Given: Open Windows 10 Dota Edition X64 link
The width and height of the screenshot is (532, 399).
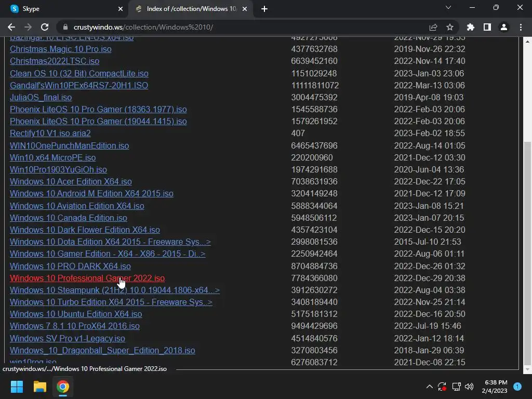Looking at the screenshot, I should (x=110, y=242).
